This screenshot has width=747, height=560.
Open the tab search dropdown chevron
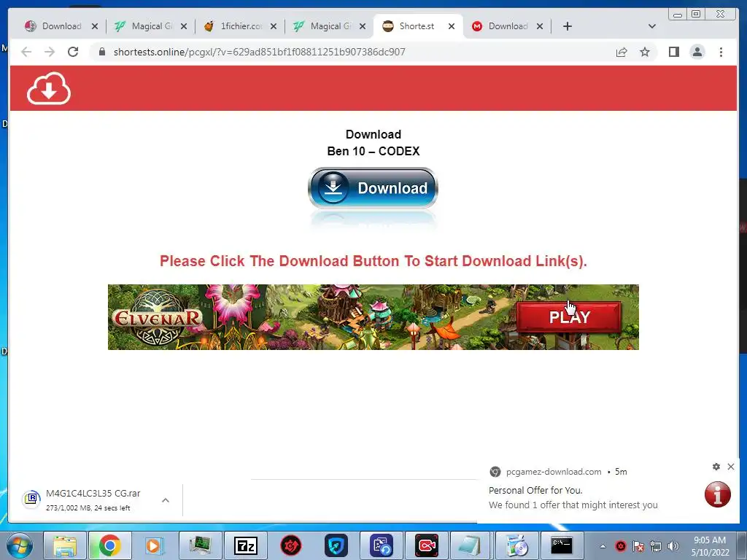click(652, 26)
